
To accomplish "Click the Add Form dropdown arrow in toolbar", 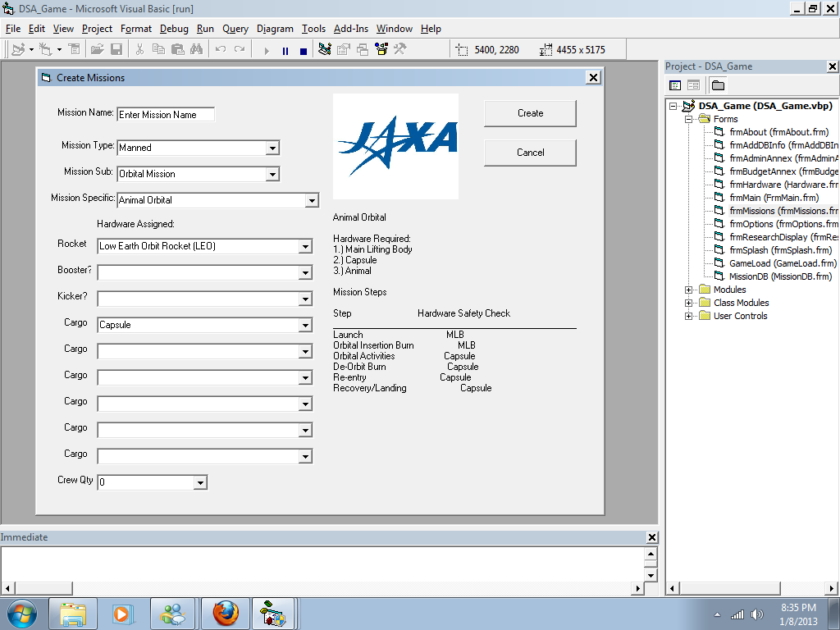I will click(x=59, y=49).
